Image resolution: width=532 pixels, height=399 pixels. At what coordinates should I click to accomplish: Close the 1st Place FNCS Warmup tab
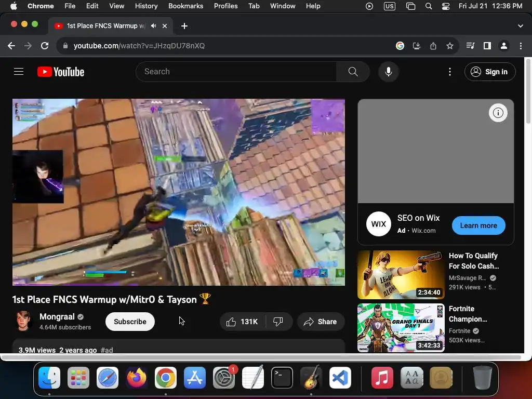click(165, 26)
